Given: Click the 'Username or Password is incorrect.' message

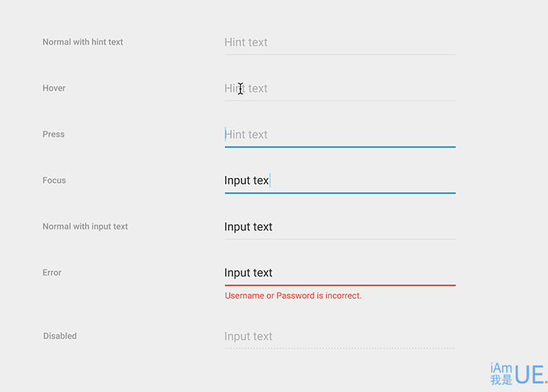Looking at the screenshot, I should (293, 295).
